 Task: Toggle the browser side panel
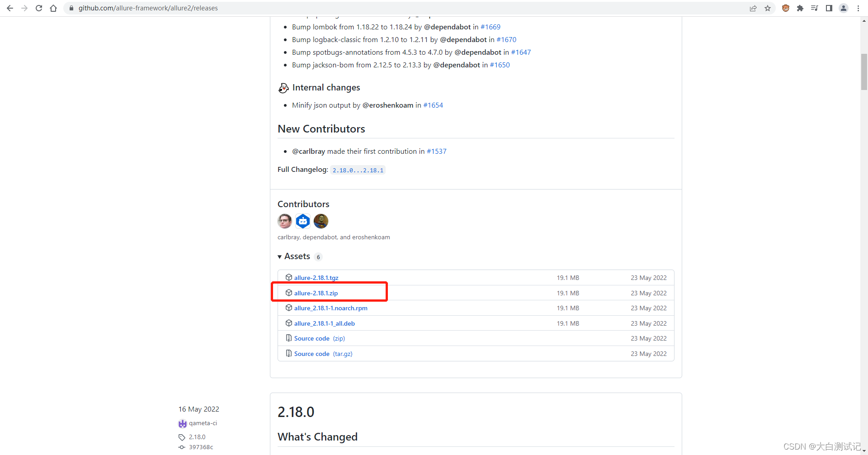(x=829, y=8)
